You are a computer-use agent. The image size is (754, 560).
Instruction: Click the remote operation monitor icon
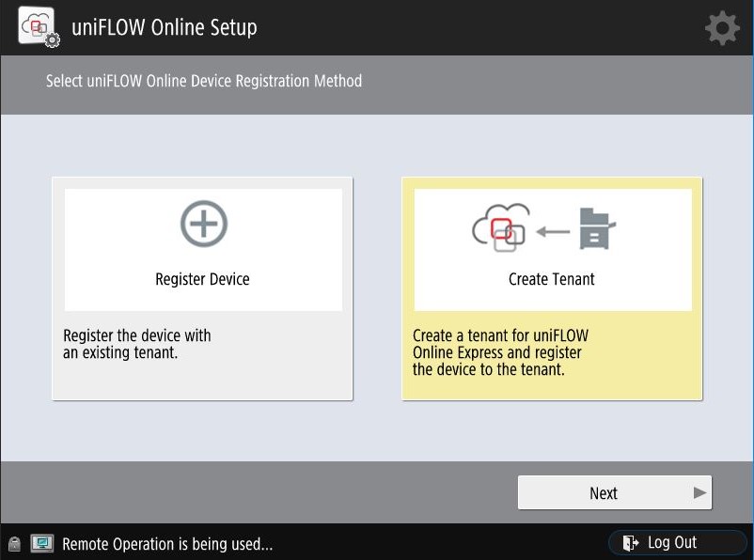42,544
